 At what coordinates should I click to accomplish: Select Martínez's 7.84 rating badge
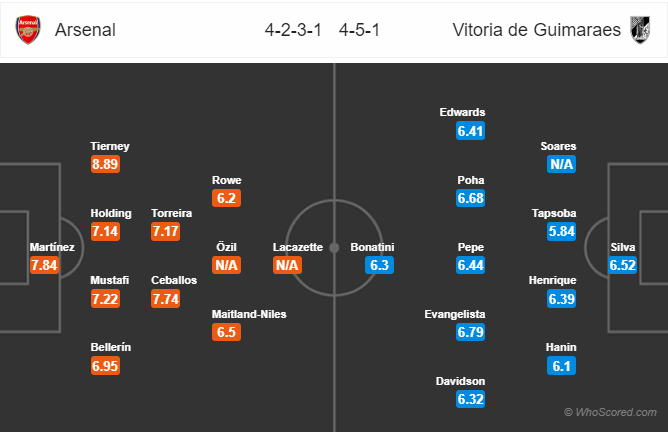point(44,265)
